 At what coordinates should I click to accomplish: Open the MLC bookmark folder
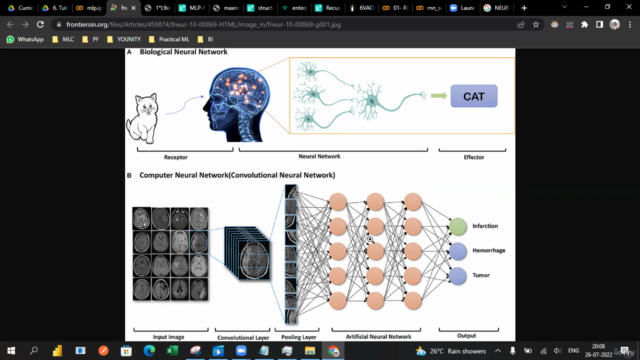[x=63, y=39]
